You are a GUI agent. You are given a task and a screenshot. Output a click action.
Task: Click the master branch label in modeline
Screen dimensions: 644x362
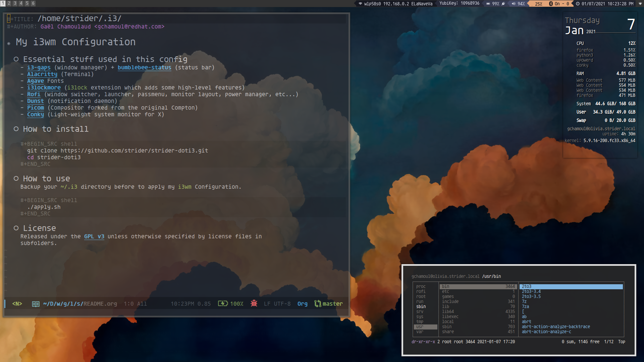[333, 304]
